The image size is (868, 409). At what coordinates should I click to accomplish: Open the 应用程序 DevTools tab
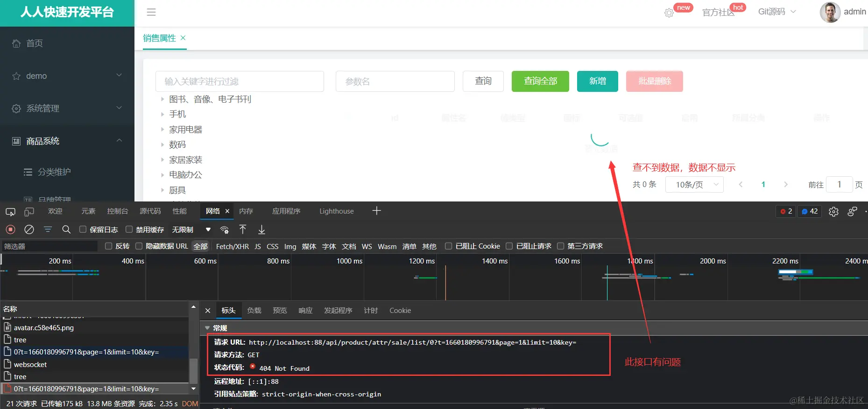coord(286,211)
